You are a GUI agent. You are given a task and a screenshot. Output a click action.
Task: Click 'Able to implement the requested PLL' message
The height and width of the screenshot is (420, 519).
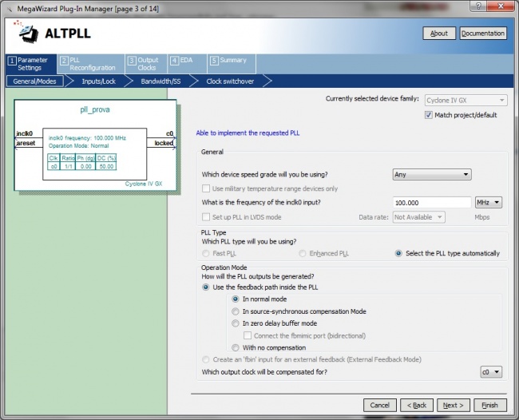248,133
